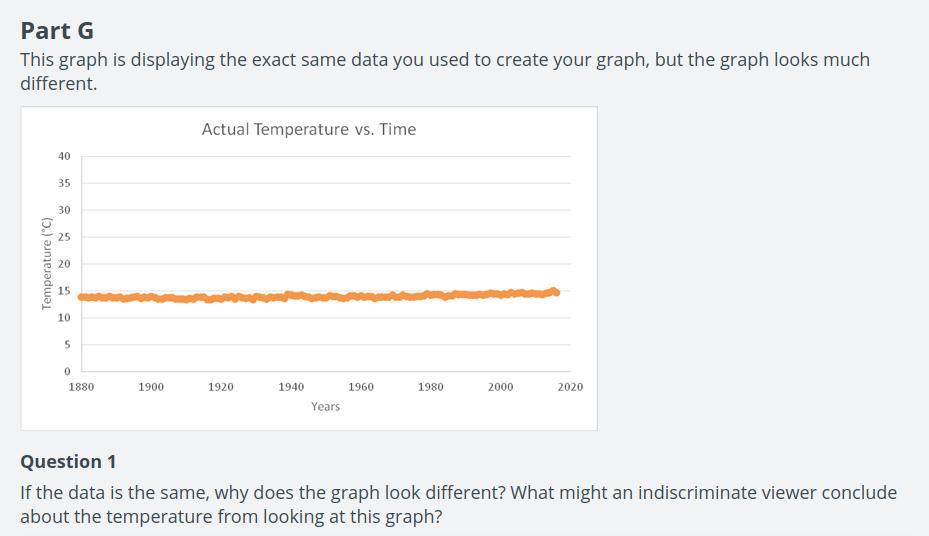The image size is (929, 536).
Task: Click the 1940 label on the x-axis
Action: (x=291, y=387)
